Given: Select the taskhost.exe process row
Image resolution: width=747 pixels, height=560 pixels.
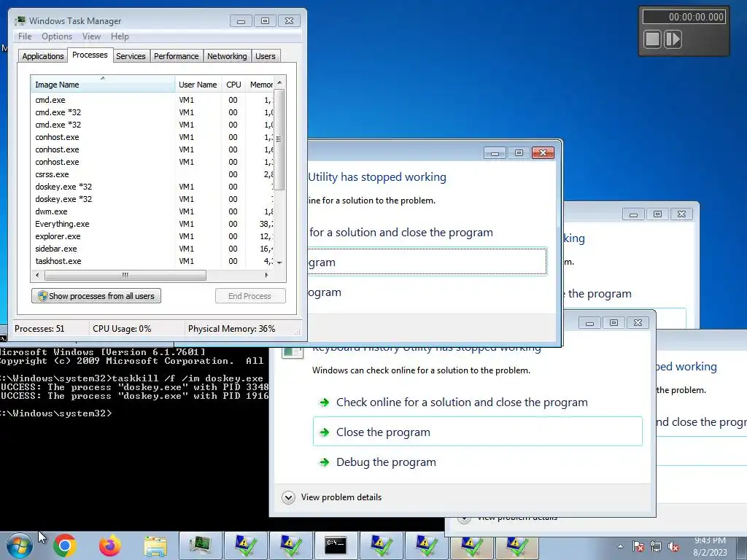Looking at the screenshot, I should [x=152, y=261].
